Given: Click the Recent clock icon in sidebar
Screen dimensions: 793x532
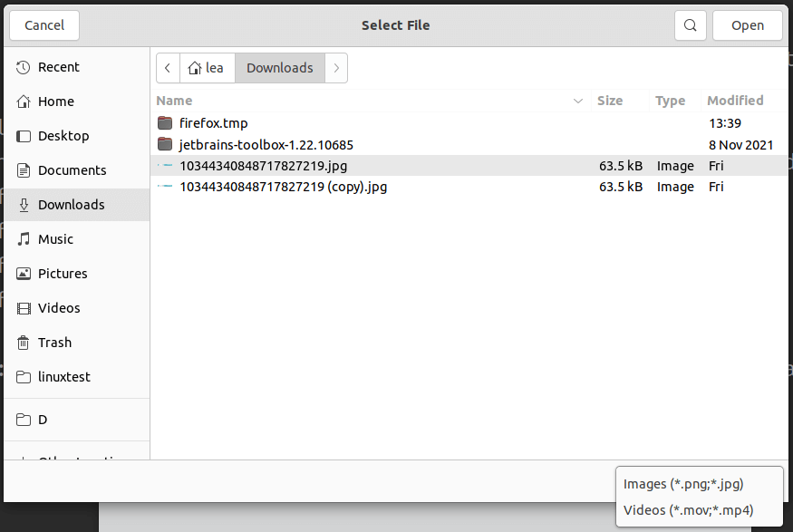Looking at the screenshot, I should click(x=24, y=67).
